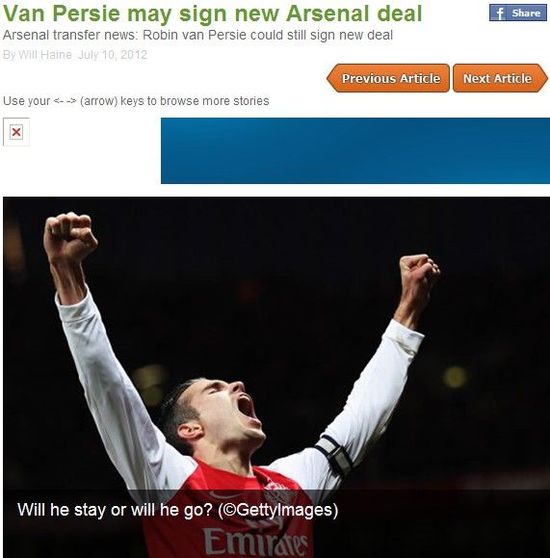Click the Facebook 'f' logo icon
The width and height of the screenshot is (550, 558).
click(500, 14)
